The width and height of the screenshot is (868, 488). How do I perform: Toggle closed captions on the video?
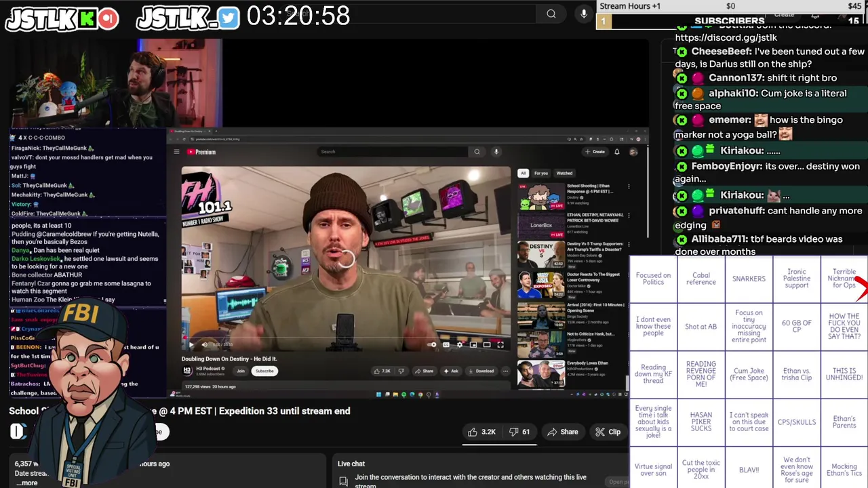(x=446, y=344)
